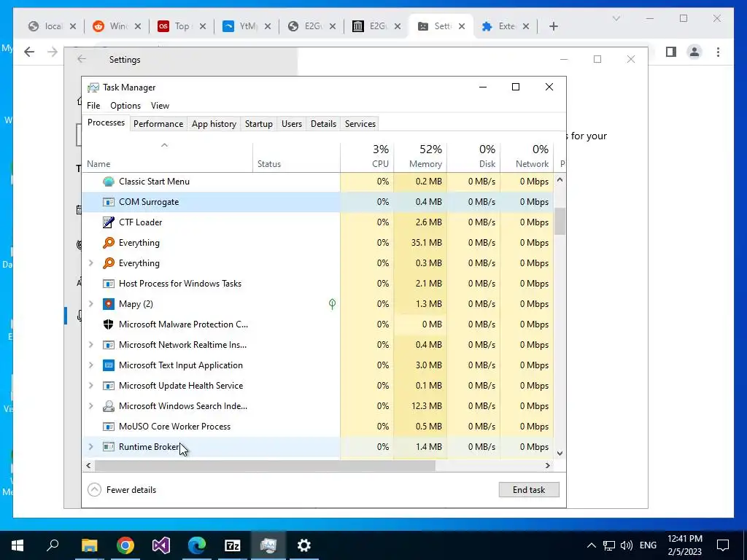Switch to the Users tab
The image size is (747, 560).
click(x=292, y=124)
